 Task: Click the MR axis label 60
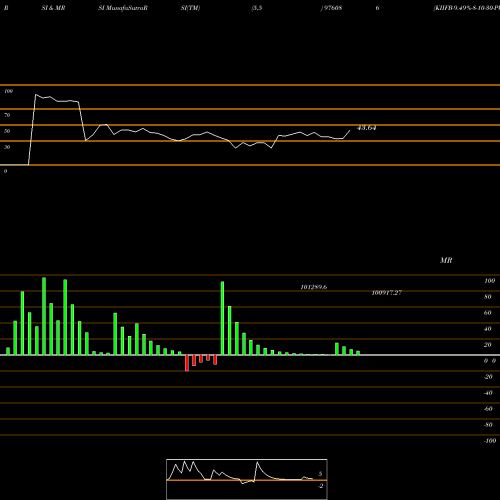488,313
